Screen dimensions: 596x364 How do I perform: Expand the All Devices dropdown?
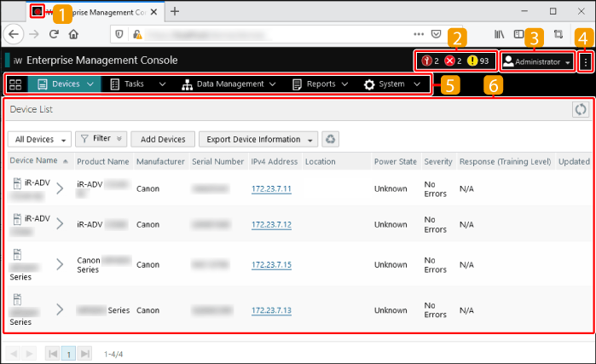point(38,139)
